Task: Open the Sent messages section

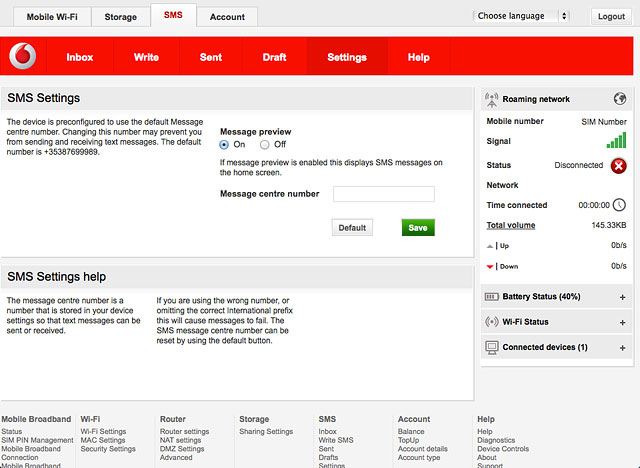Action: coord(211,57)
